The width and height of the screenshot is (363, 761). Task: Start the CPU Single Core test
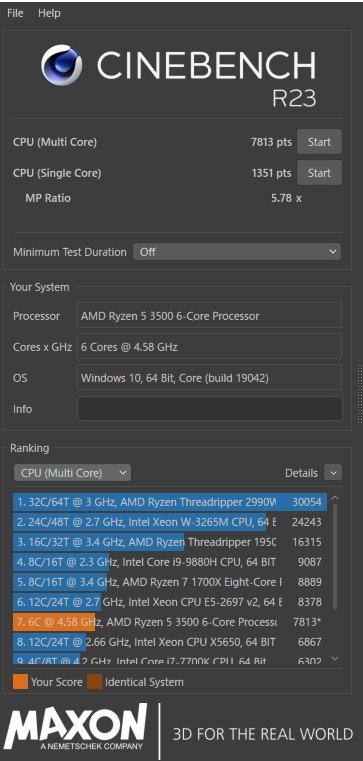click(x=319, y=173)
